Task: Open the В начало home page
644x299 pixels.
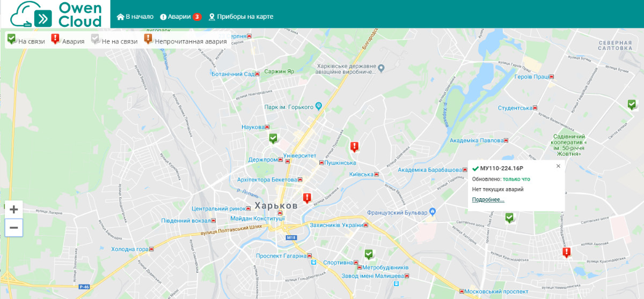Action: (x=135, y=17)
